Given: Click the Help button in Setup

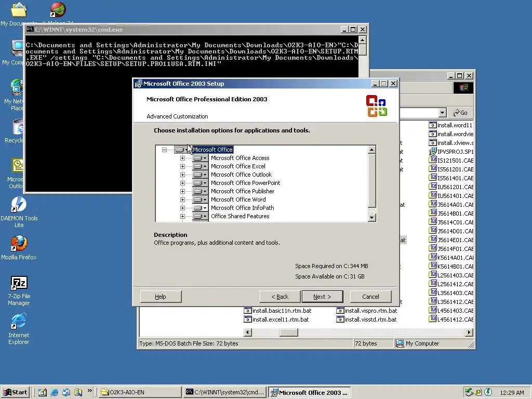Looking at the screenshot, I should tap(161, 297).
